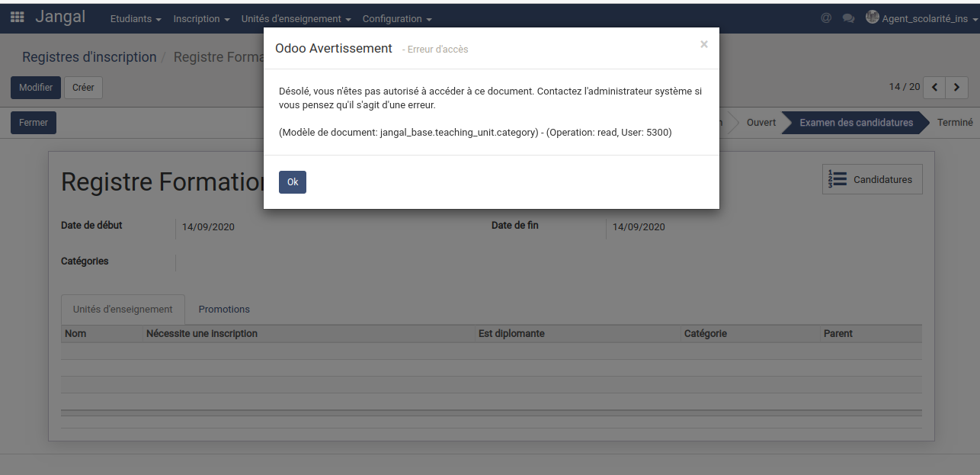Image resolution: width=980 pixels, height=475 pixels.
Task: Close the warning dialog with X
Action: (x=704, y=44)
